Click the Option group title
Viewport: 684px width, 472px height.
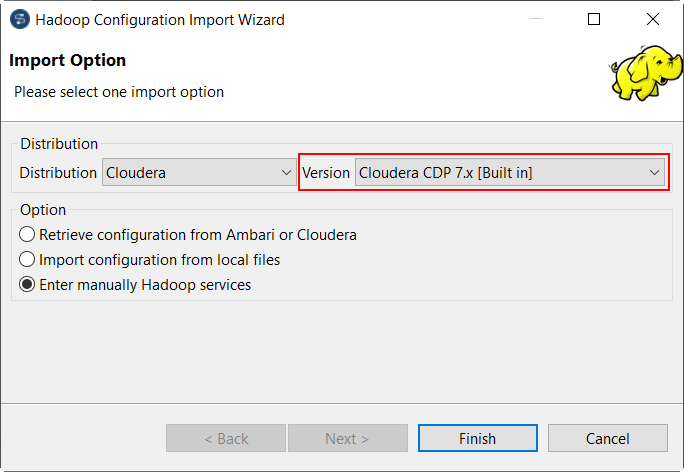click(x=43, y=210)
